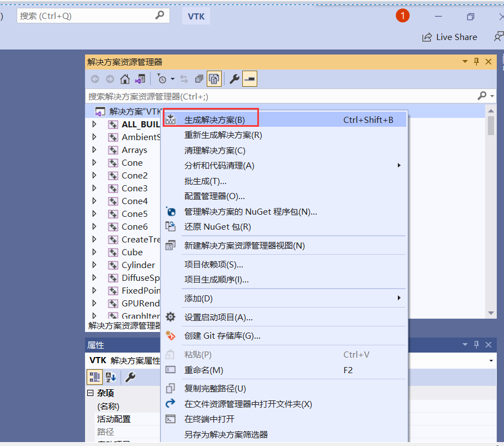
Task: Click the forward navigation arrow in Solution Explorer
Action: 110,79
